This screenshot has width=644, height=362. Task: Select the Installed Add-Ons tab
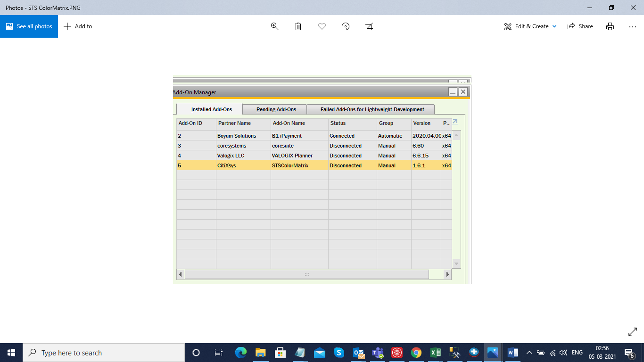(x=211, y=109)
